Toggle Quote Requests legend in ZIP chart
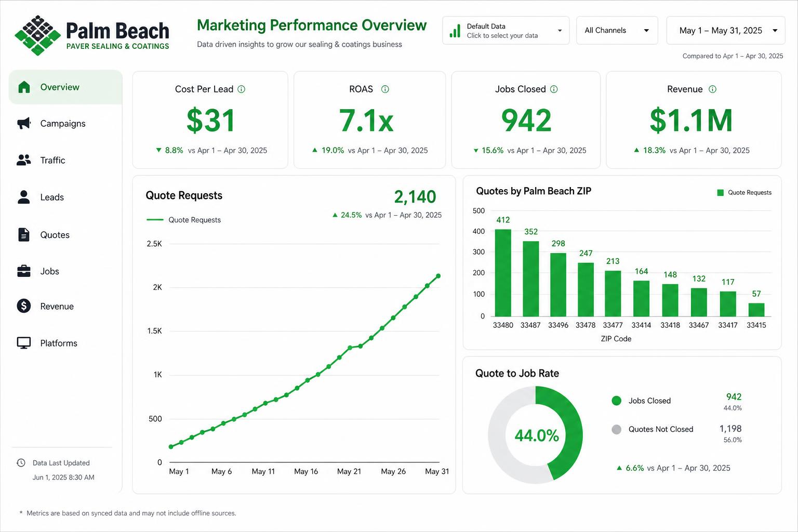 [x=744, y=193]
